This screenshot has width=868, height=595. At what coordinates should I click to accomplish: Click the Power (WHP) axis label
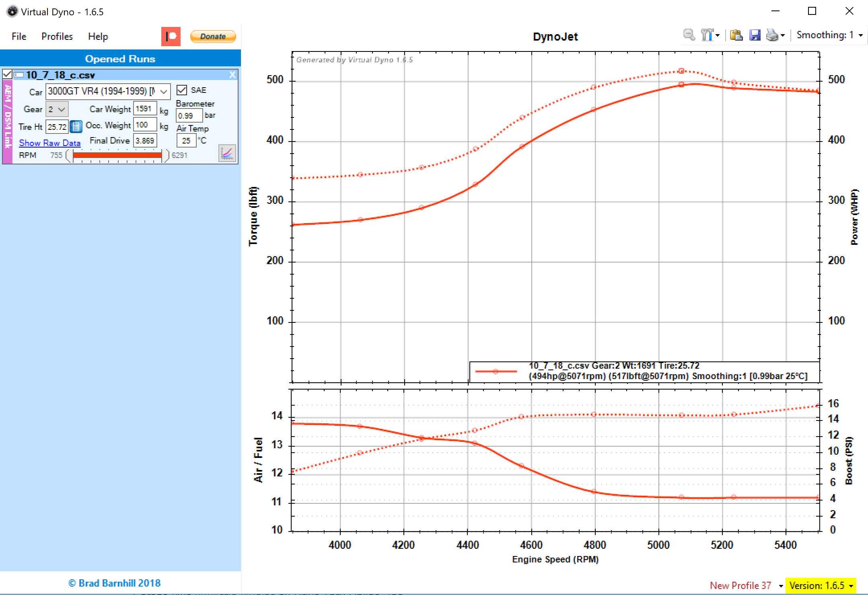855,217
